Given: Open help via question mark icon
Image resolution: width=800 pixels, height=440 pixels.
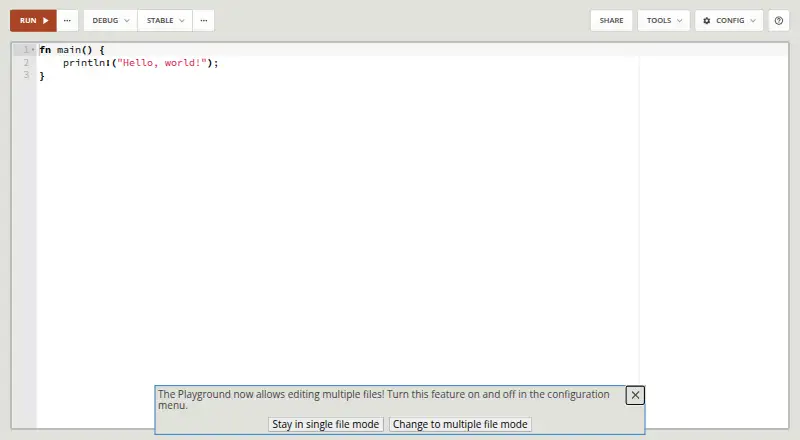Looking at the screenshot, I should pyautogui.click(x=779, y=20).
